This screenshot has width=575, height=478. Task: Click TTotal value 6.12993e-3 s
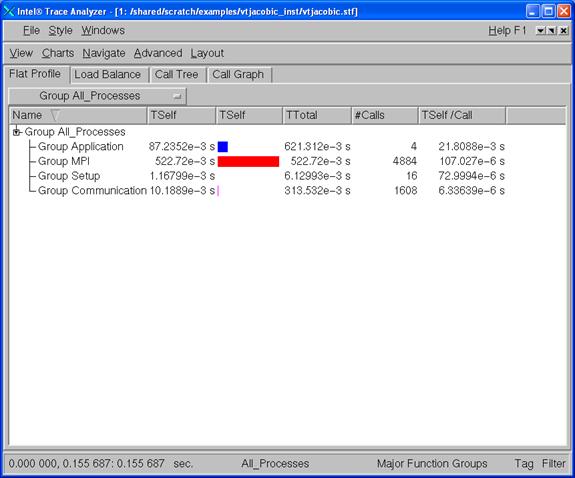point(317,176)
